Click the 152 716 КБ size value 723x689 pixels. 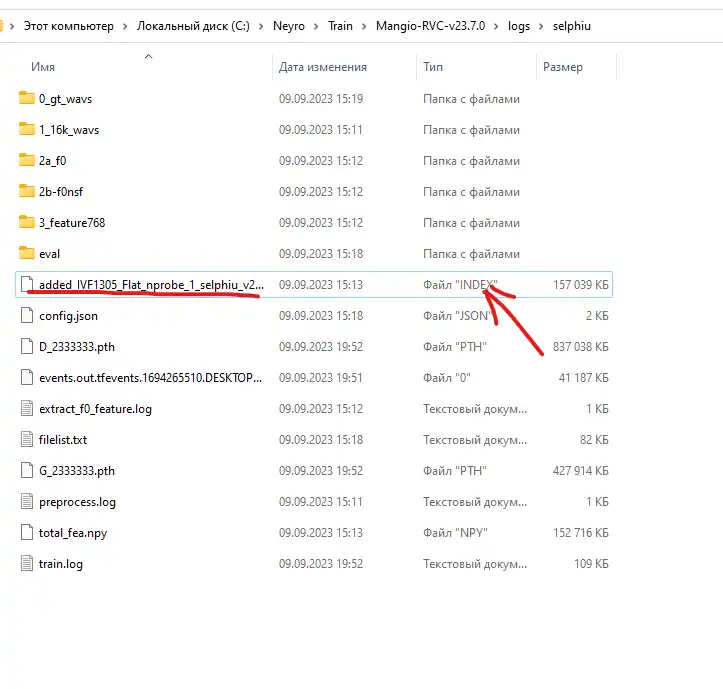[581, 533]
